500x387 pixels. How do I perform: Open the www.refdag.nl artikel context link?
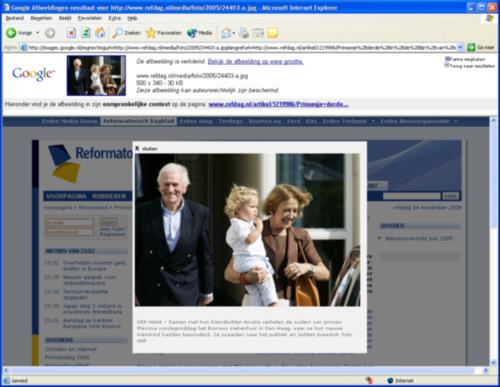pos(278,104)
